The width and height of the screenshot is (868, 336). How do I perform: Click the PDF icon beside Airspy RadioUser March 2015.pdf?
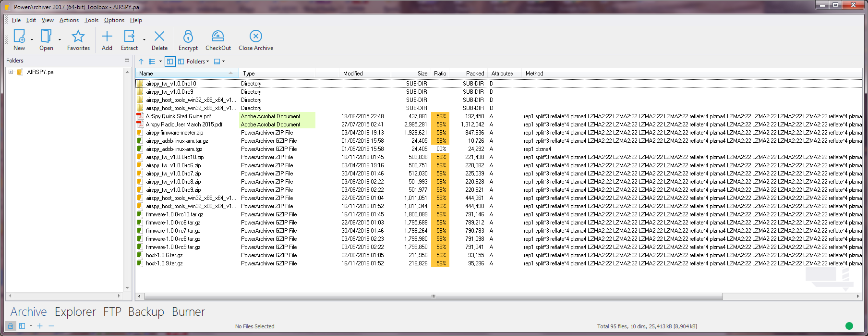[140, 124]
